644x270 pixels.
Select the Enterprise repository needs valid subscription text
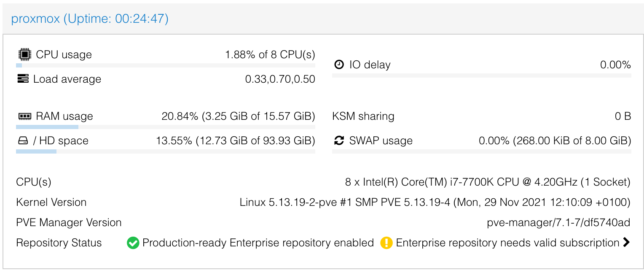[x=507, y=243]
